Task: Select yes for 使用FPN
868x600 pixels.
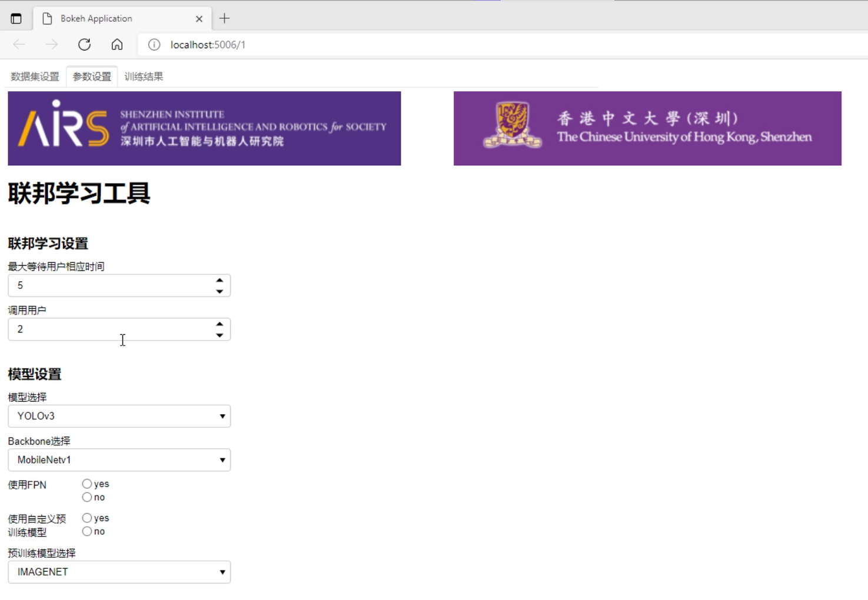Action: click(x=87, y=484)
